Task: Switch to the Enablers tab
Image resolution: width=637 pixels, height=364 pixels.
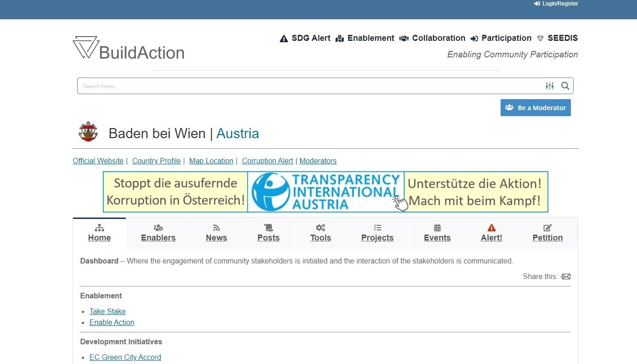Action: coord(158,233)
